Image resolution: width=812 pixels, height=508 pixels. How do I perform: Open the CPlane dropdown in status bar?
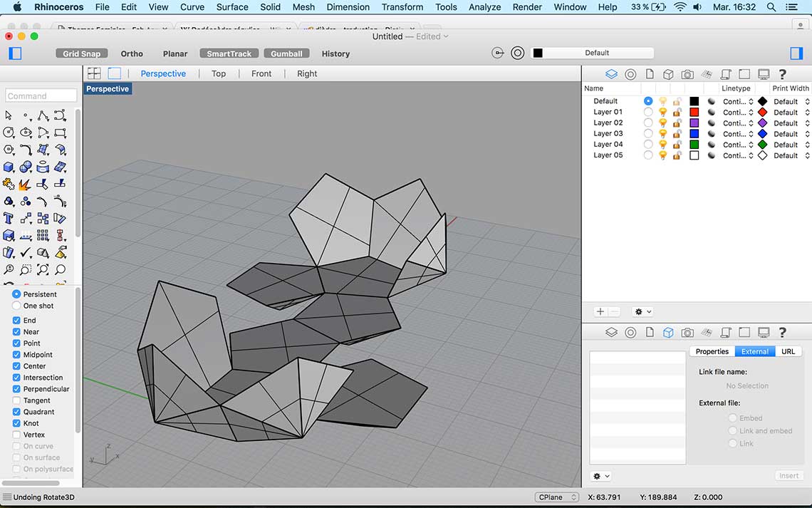tap(557, 497)
